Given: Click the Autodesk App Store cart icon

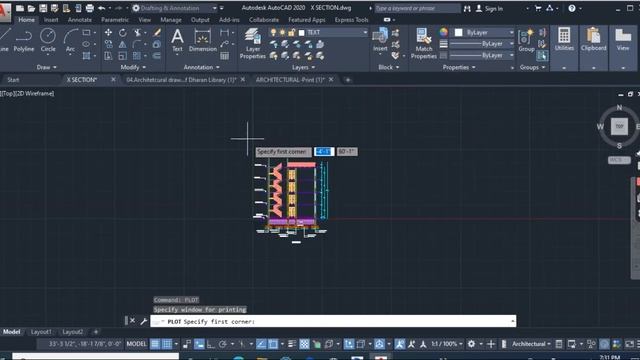Looking at the screenshot, I should tap(538, 8).
